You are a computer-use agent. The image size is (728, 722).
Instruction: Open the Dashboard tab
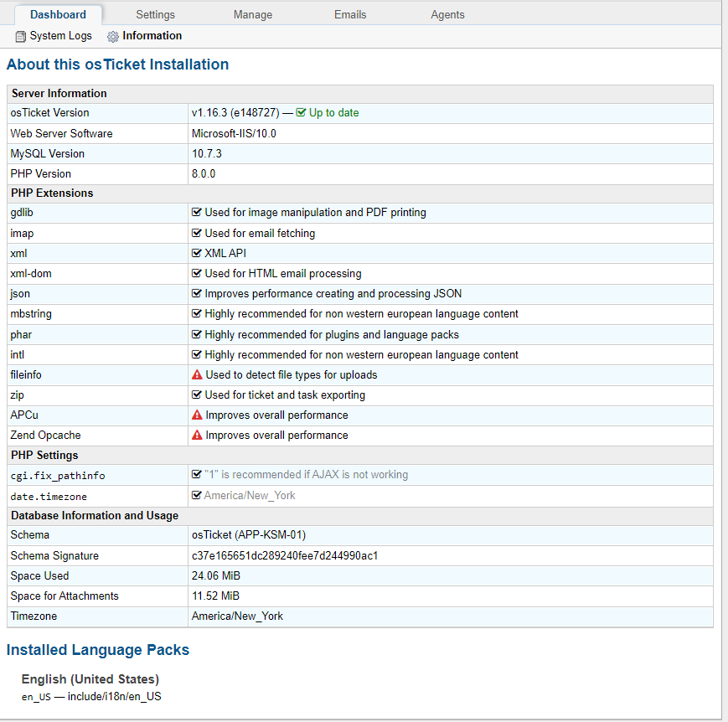click(x=58, y=15)
